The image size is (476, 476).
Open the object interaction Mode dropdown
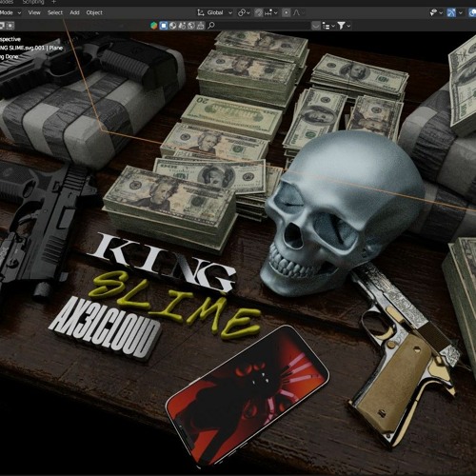pyautogui.click(x=10, y=12)
